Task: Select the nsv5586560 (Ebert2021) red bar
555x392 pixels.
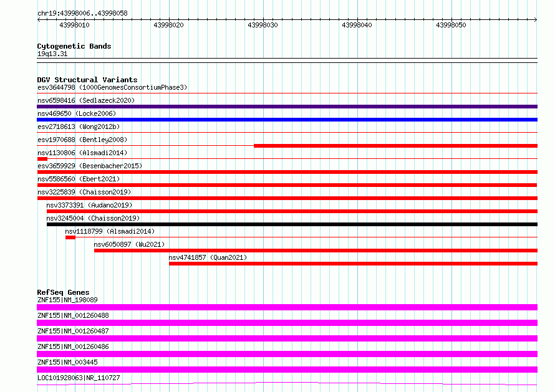Action: 287,185
